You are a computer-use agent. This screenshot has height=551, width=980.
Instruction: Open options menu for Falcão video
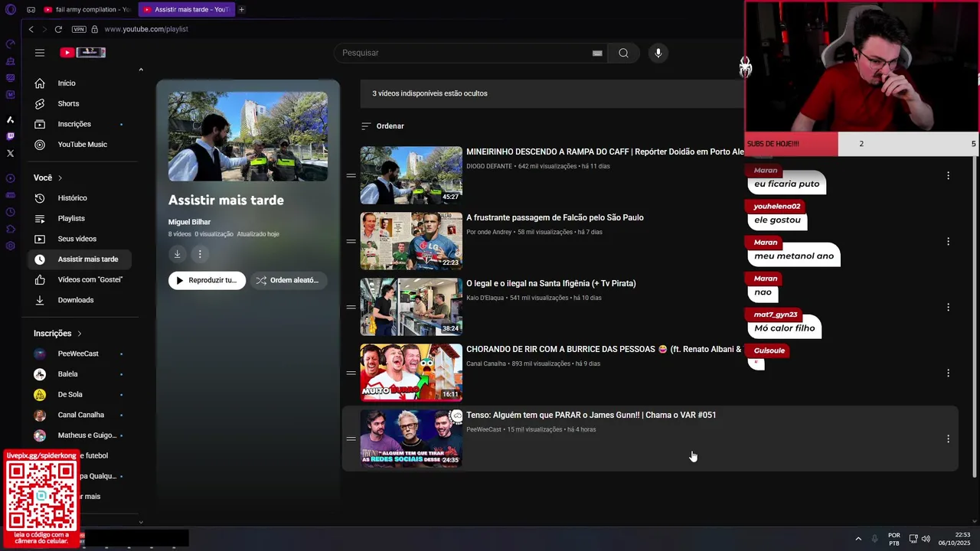coord(948,241)
